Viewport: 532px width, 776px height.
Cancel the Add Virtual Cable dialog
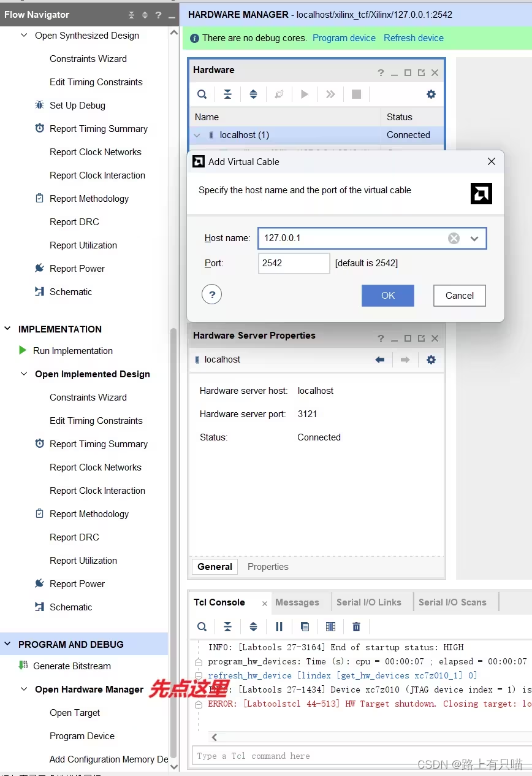[x=460, y=296]
